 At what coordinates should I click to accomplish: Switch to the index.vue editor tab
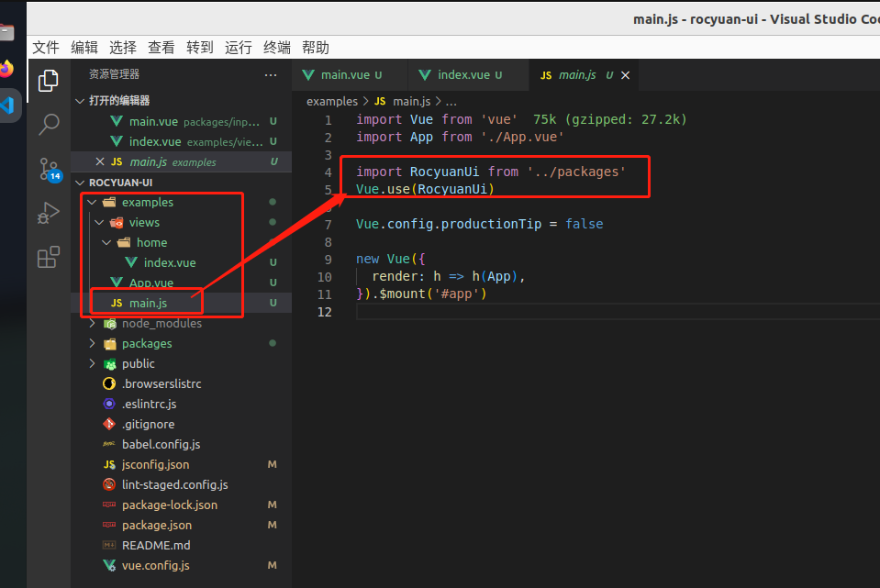tap(468, 74)
